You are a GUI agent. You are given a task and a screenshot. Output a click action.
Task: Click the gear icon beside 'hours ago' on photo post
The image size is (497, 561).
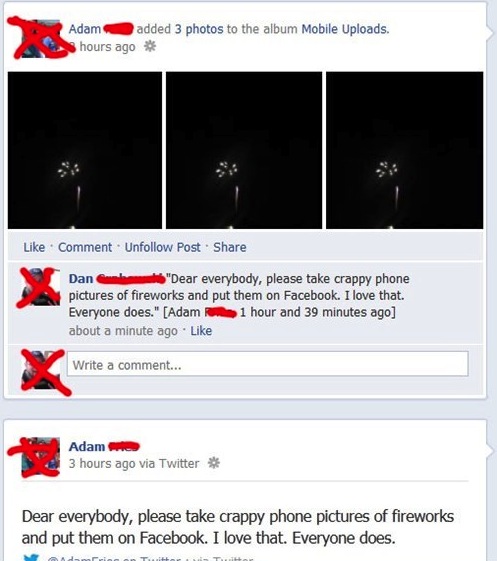(x=150, y=46)
